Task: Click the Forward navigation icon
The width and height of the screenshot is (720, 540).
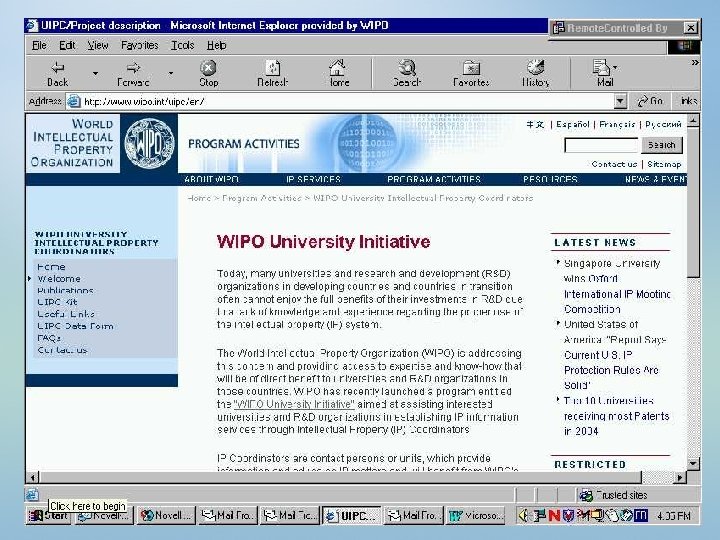Action: click(133, 73)
